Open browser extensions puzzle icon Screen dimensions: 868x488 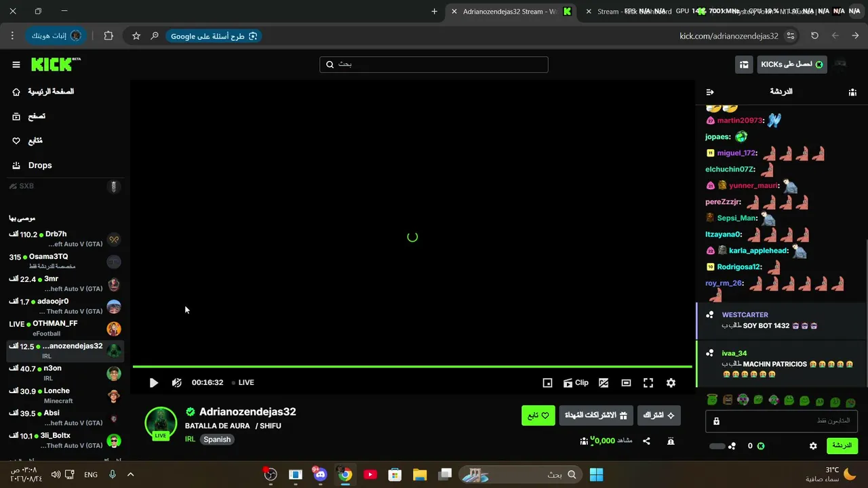108,36
